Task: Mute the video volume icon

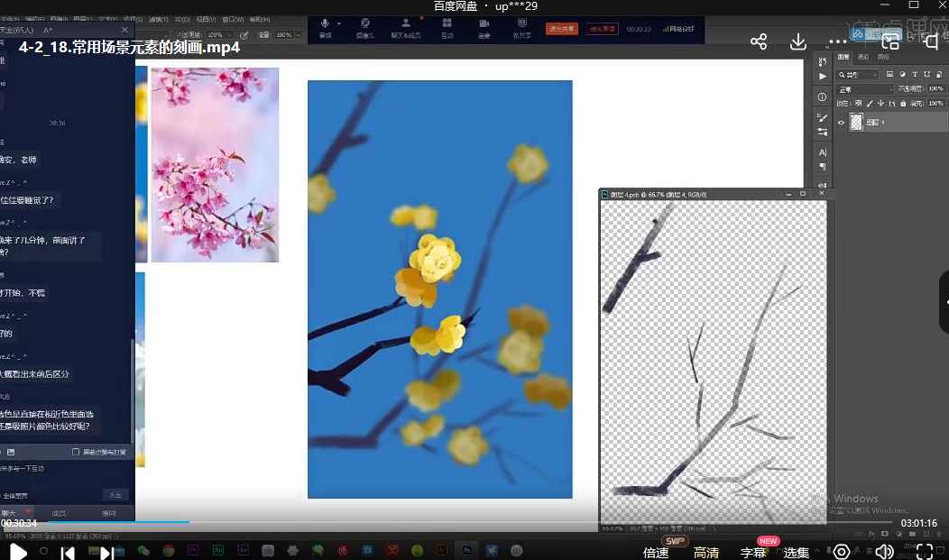Action: 883,551
